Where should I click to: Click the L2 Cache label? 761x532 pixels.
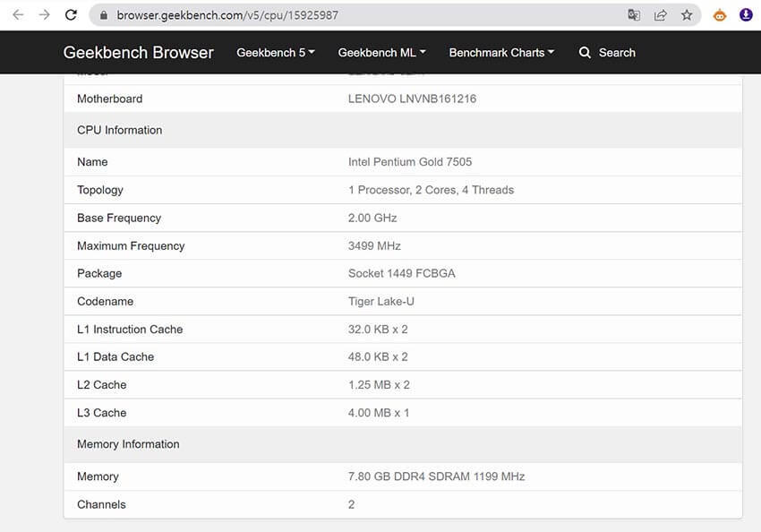pyautogui.click(x=102, y=385)
